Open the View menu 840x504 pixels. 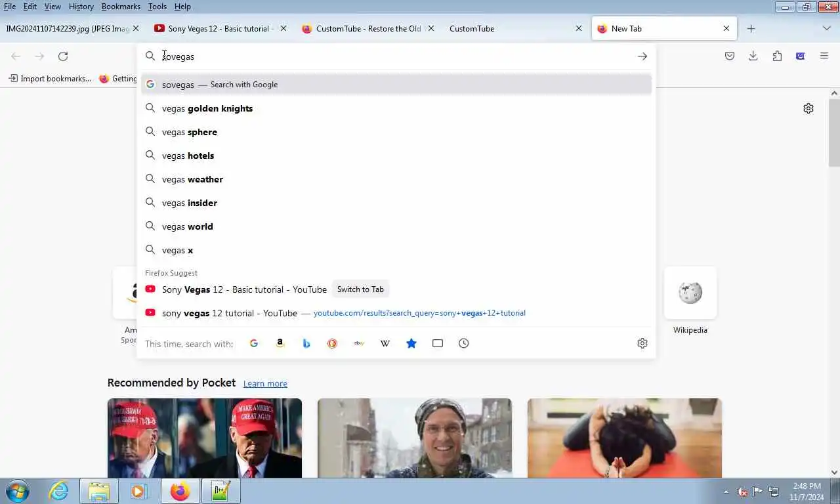click(52, 7)
